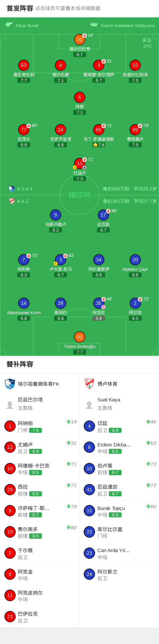Open goalkeeper 奥尔巴尼奇 number 31 icon
Viewport: 159px width, 644px height.
80,39
